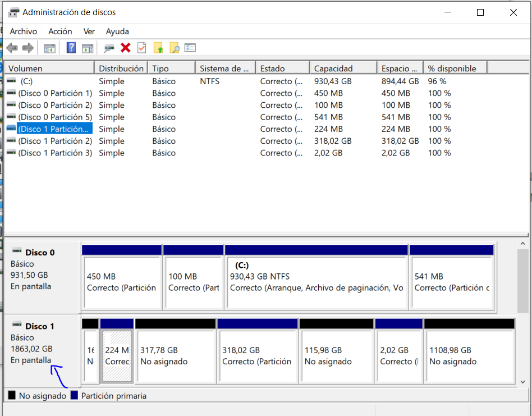Viewport: 532px width, 416px height.
Task: Click the blue Partición primaria legend swatch
Action: click(74, 395)
